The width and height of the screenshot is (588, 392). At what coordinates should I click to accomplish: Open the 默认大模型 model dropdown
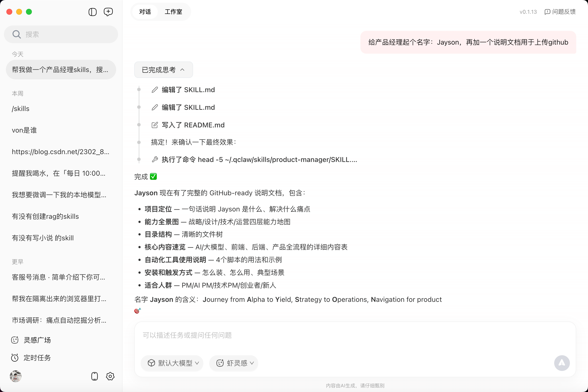pyautogui.click(x=172, y=363)
